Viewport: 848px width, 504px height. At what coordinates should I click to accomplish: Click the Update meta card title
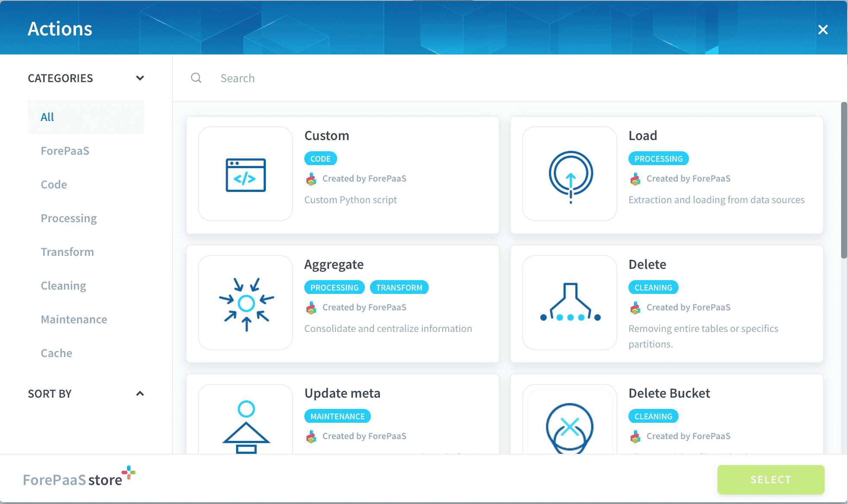click(343, 393)
